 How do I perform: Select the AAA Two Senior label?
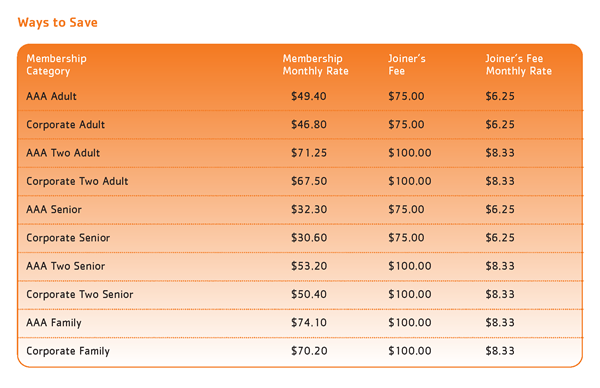[65, 266]
